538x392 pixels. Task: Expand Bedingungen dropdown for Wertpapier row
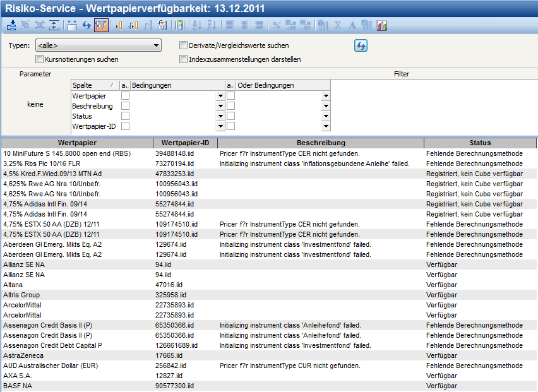[x=220, y=96]
